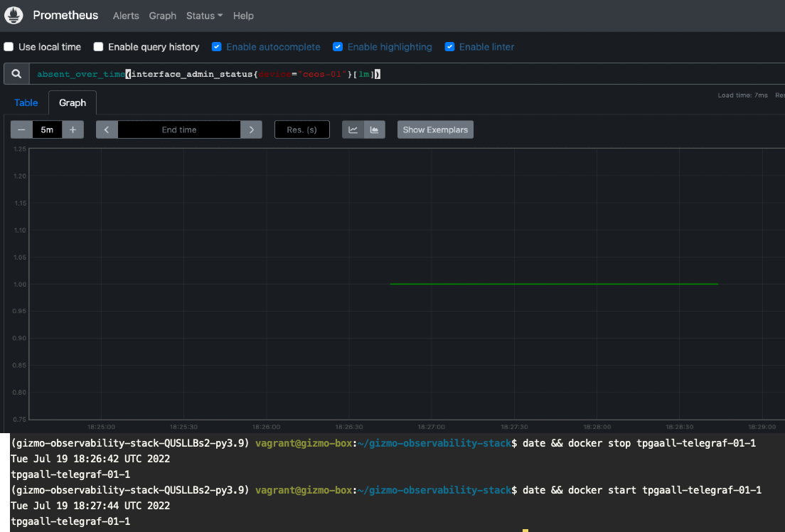Switch to stacked area chart mode
The height and width of the screenshot is (532, 785).
pyautogui.click(x=375, y=129)
